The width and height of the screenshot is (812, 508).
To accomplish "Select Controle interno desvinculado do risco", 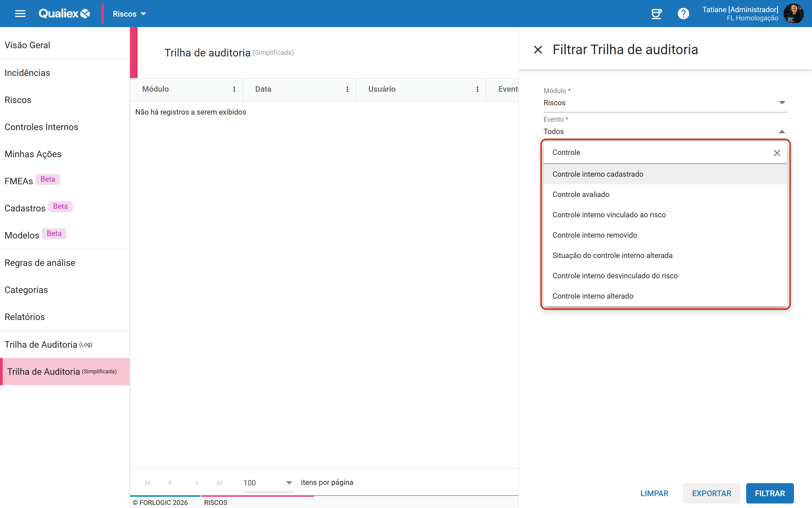I will tap(665, 276).
